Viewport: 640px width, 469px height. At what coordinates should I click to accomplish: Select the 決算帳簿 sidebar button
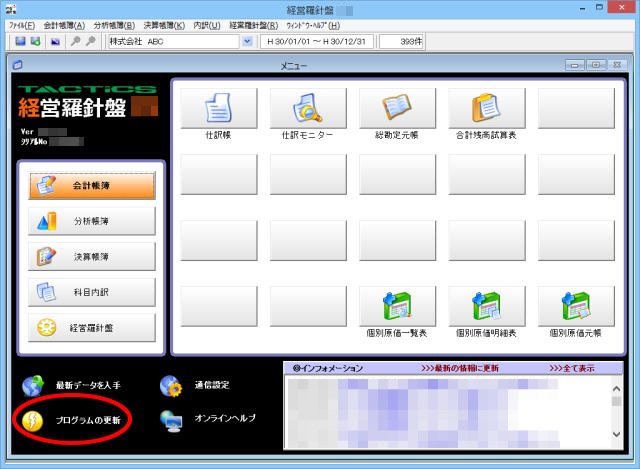click(x=92, y=257)
